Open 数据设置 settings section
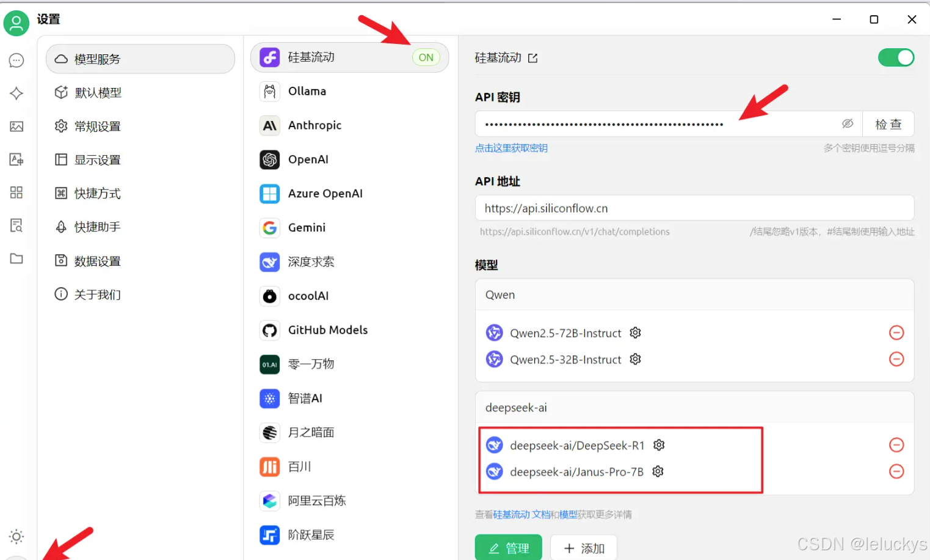 [140, 261]
